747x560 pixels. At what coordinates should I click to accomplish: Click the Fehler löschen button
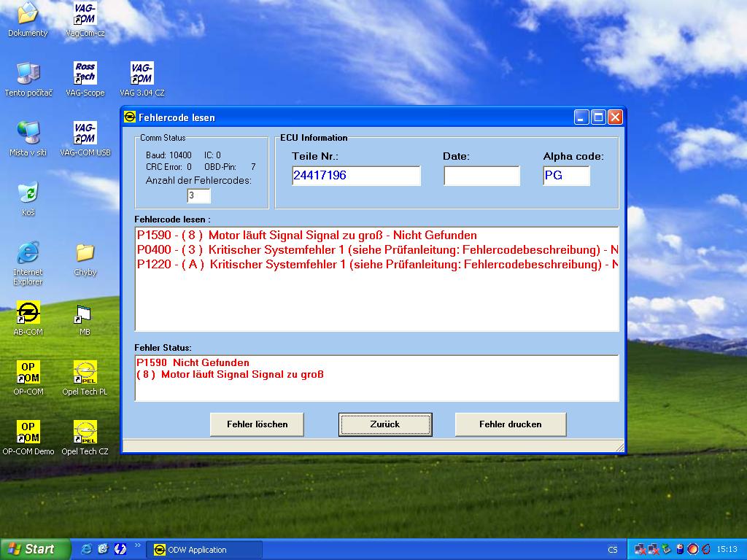click(257, 424)
